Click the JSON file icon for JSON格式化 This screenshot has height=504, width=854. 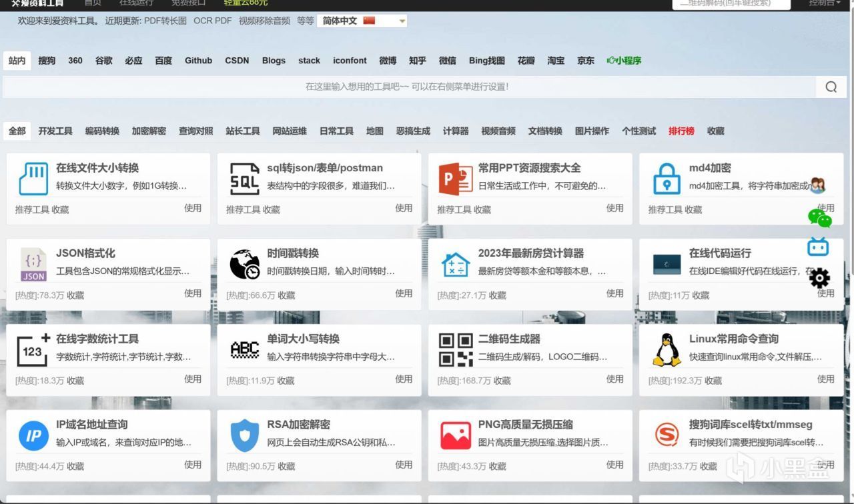(33, 264)
